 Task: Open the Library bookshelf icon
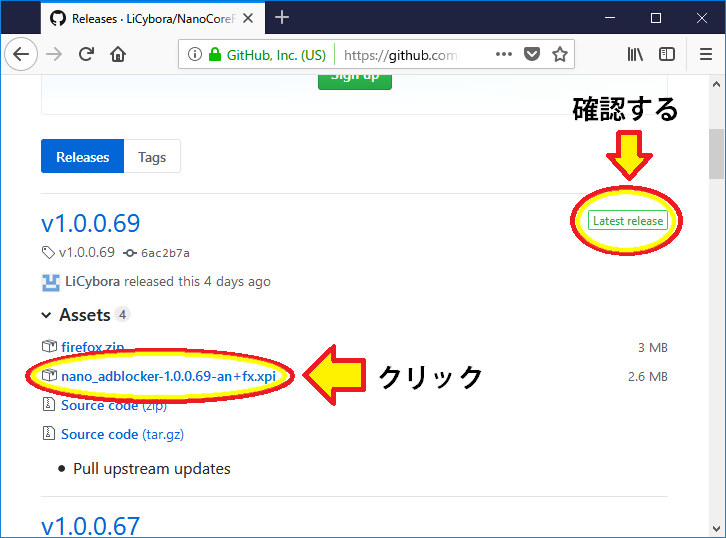635,54
